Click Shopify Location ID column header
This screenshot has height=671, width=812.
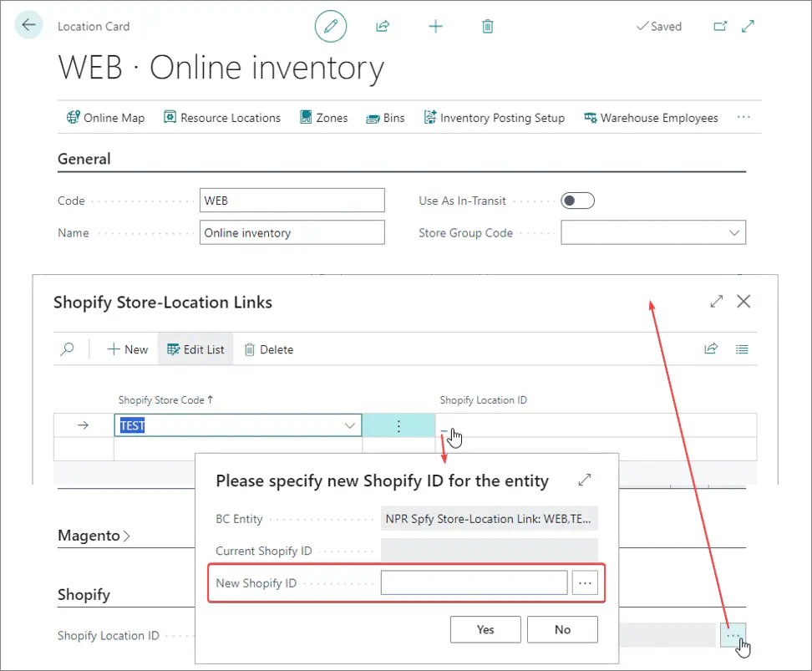[x=483, y=399]
